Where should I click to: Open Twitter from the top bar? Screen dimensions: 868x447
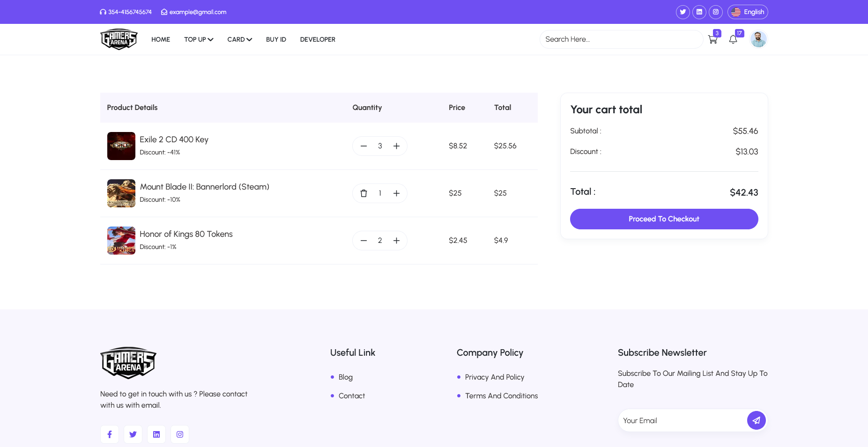pos(683,12)
